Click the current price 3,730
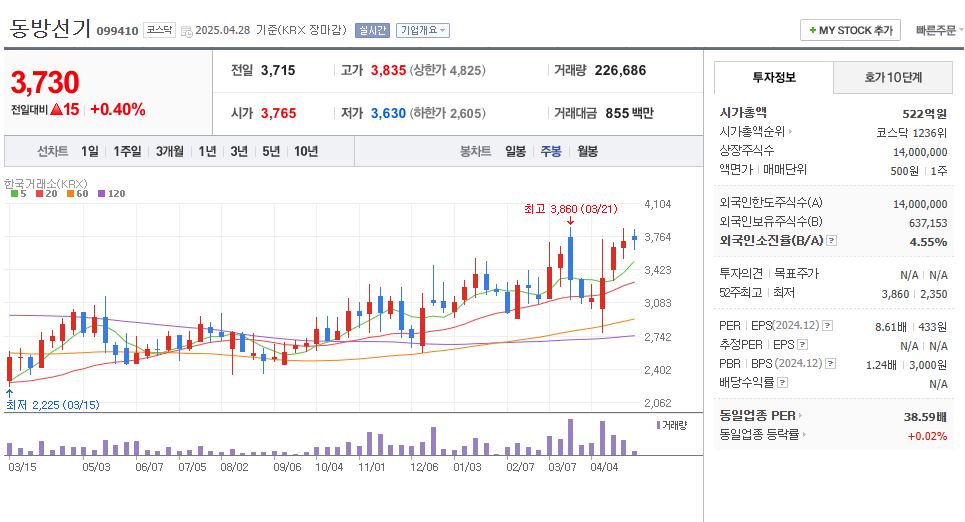Viewport: 965px width, 522px height. [45, 82]
